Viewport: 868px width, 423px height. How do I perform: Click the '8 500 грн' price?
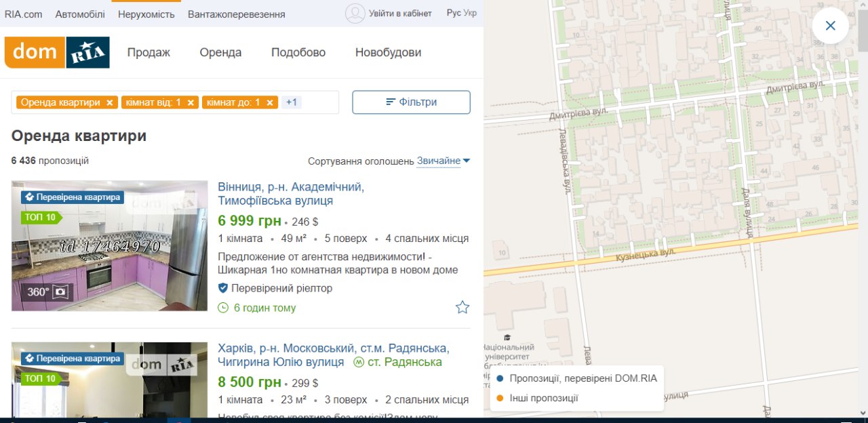249,382
